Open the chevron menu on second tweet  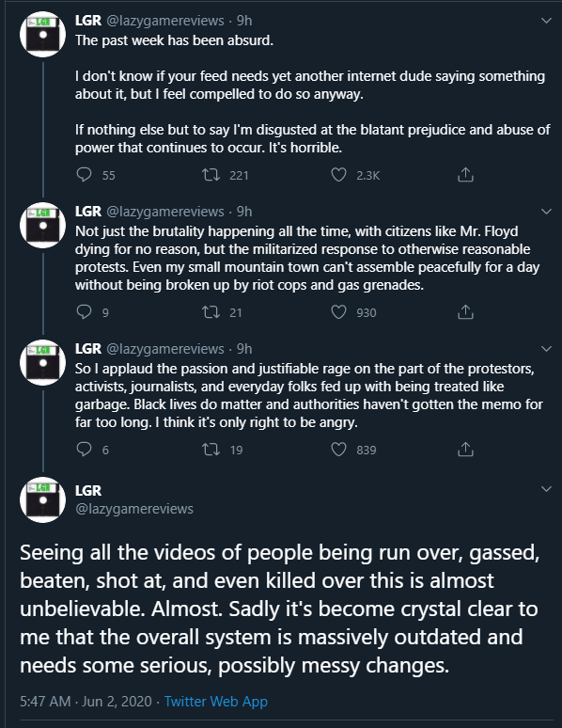pos(547,212)
